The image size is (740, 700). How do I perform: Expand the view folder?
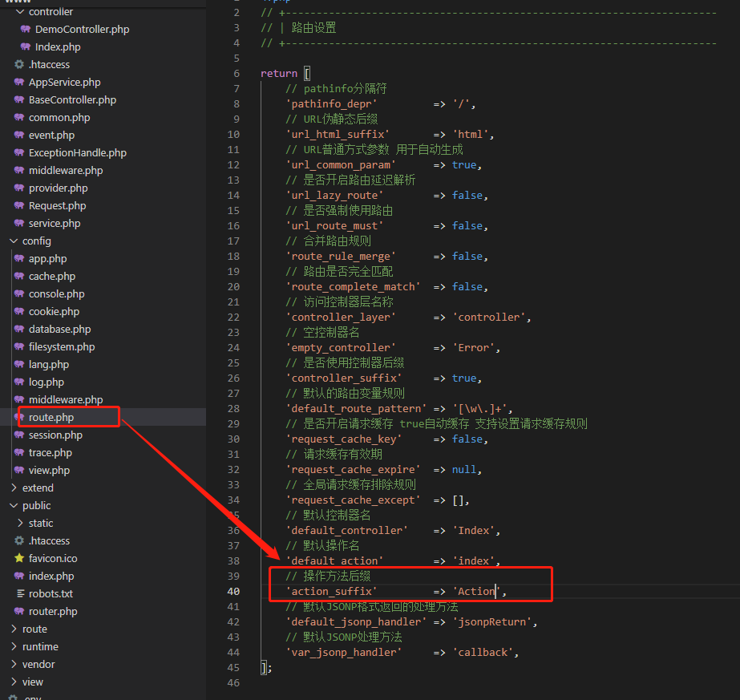[14, 682]
